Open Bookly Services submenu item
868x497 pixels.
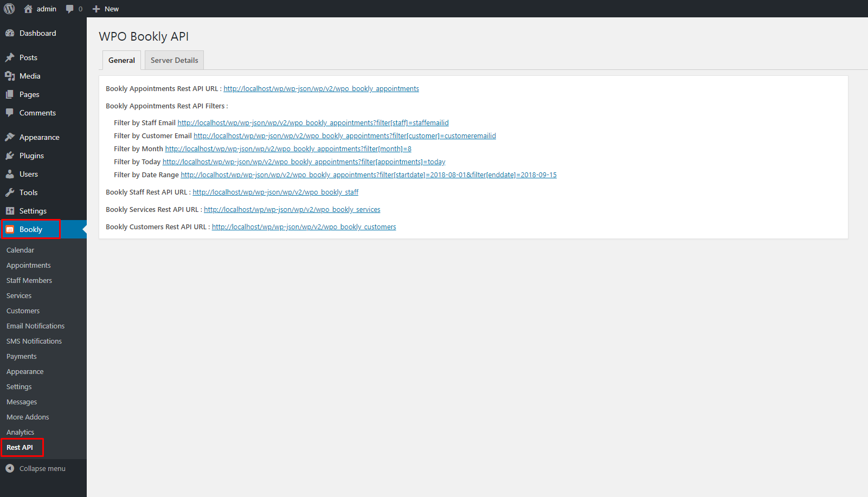tap(19, 295)
